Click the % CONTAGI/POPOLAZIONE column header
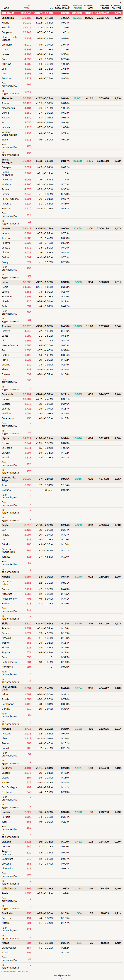This screenshot has width=124, height=980. click(62, 7)
